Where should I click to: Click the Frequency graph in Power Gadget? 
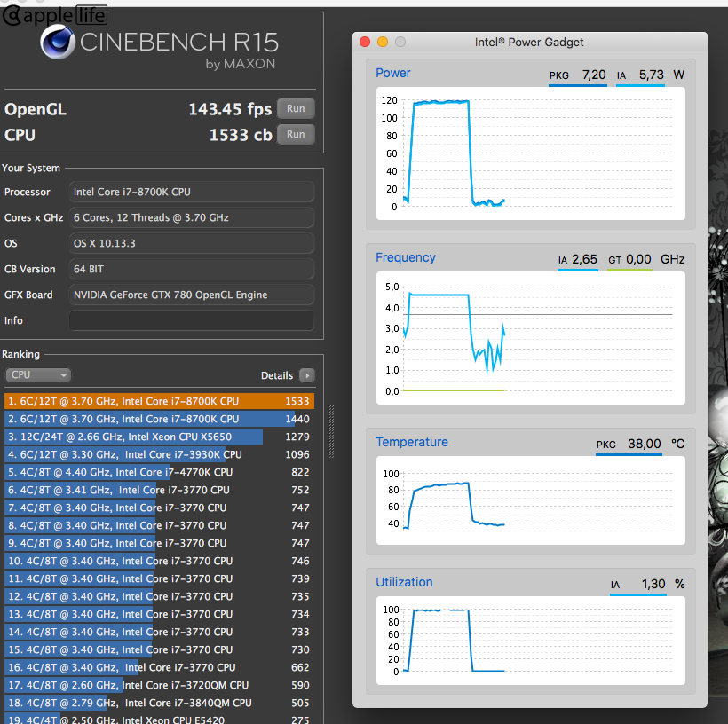[530, 338]
